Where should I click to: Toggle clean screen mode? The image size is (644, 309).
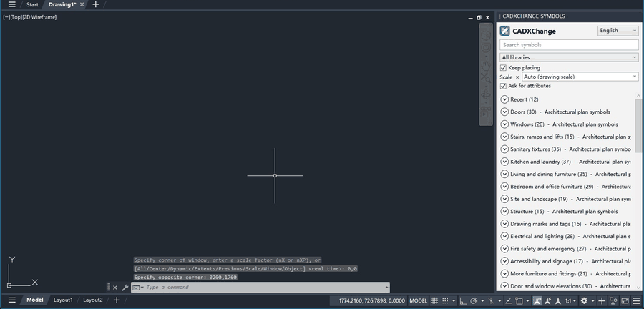click(x=625, y=301)
